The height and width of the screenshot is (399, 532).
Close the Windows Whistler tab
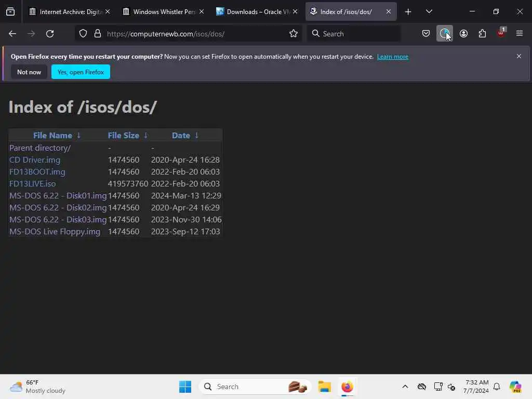click(x=202, y=12)
